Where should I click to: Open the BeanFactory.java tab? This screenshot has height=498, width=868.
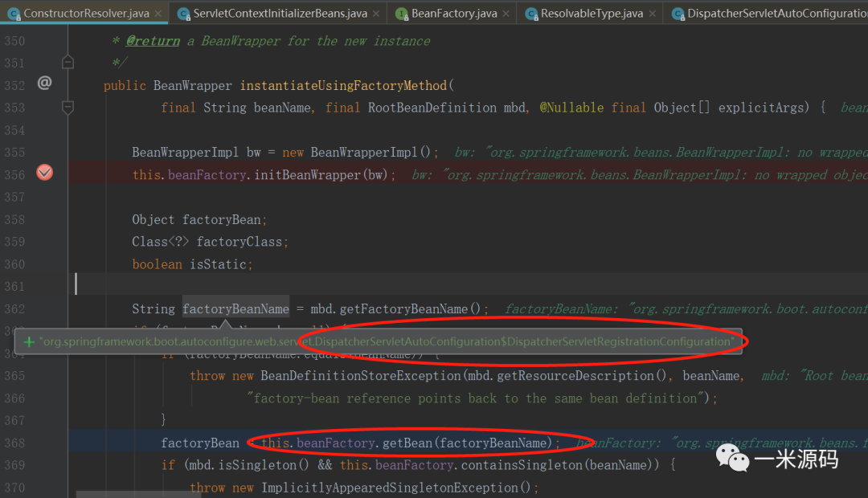(453, 14)
